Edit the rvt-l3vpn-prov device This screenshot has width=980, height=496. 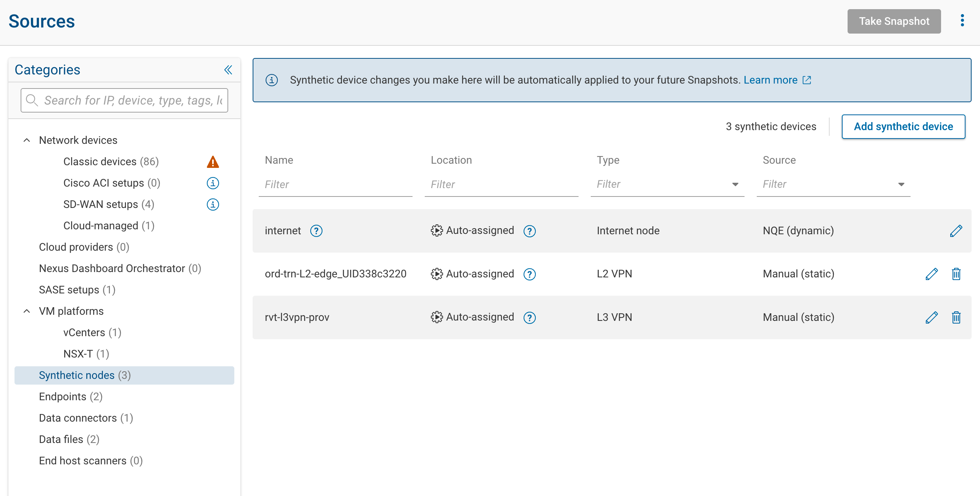932,317
